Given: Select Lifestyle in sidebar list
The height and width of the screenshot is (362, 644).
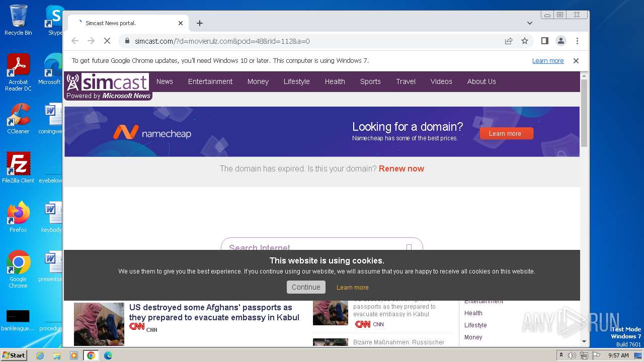Looking at the screenshot, I should tap(475, 325).
